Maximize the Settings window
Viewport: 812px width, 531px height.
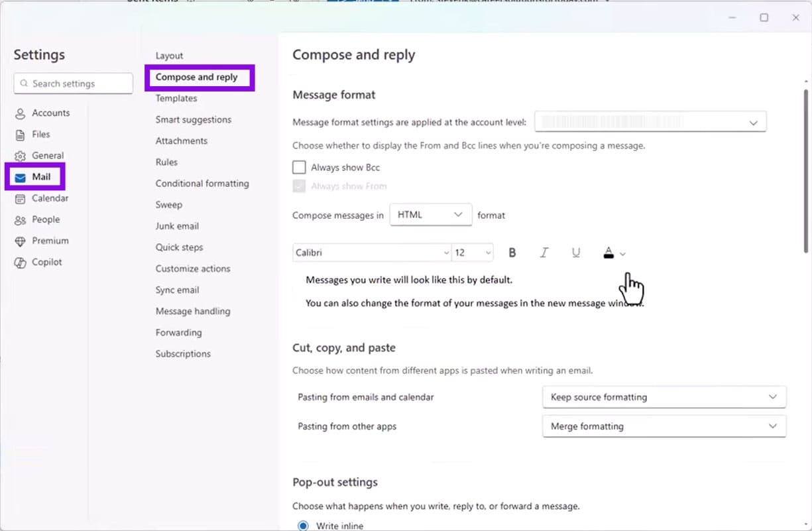[764, 18]
